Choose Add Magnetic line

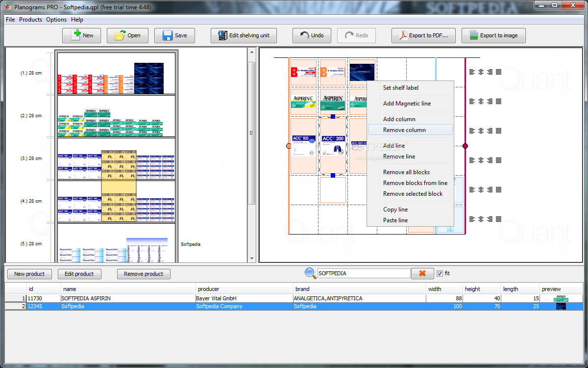pyautogui.click(x=410, y=104)
